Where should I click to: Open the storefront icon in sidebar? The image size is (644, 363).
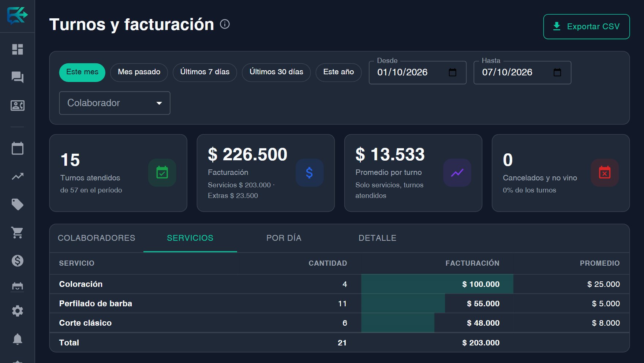pos(18,286)
